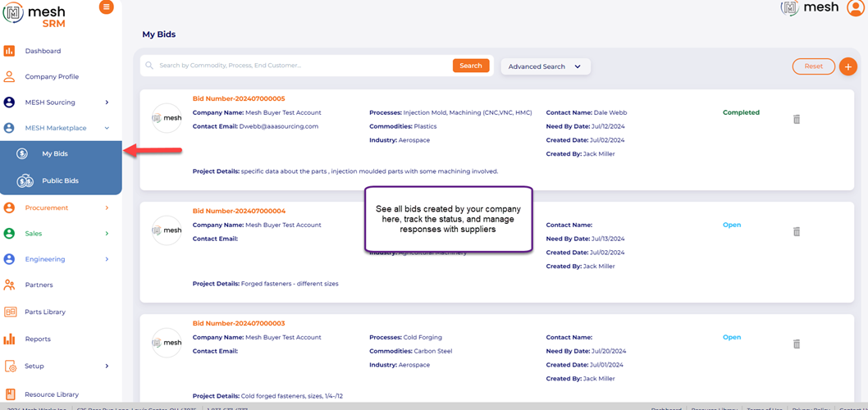Go to Partners in the sidebar
The width and height of the screenshot is (868, 410).
tap(39, 285)
